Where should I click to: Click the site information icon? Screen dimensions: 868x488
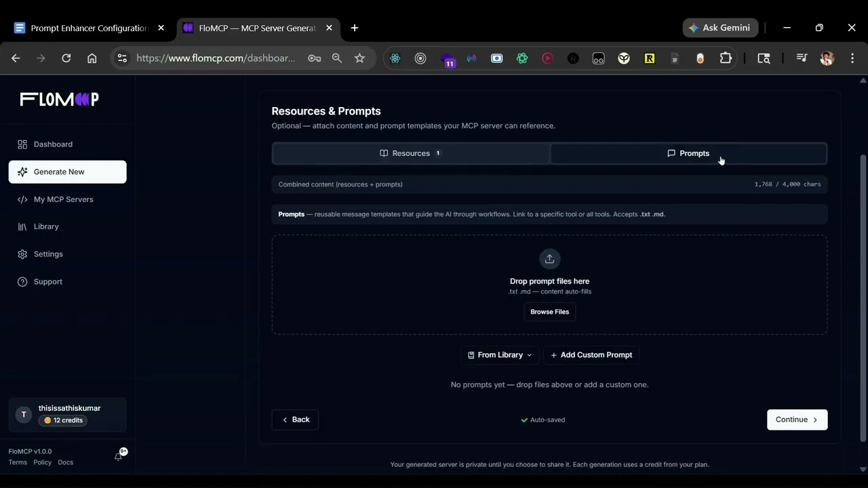coord(122,58)
